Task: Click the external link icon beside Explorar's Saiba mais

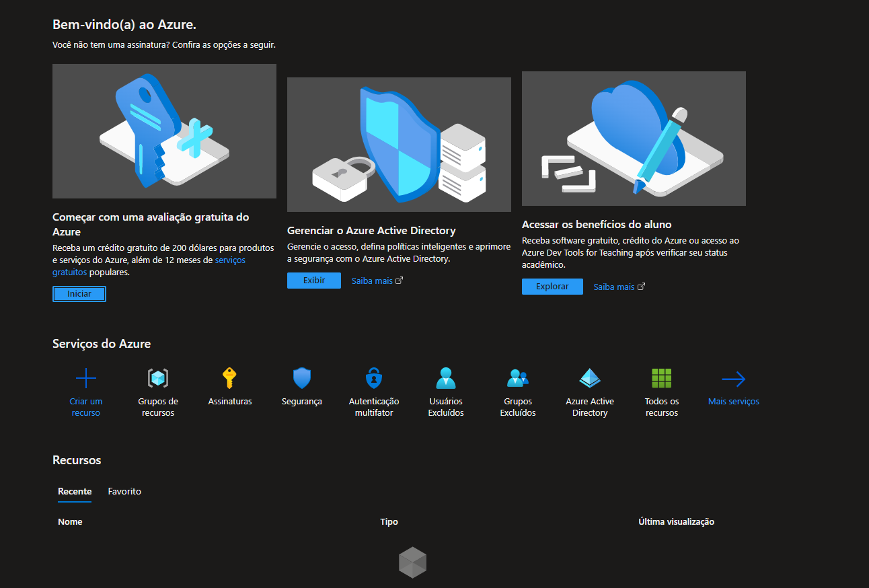Action: click(x=641, y=287)
